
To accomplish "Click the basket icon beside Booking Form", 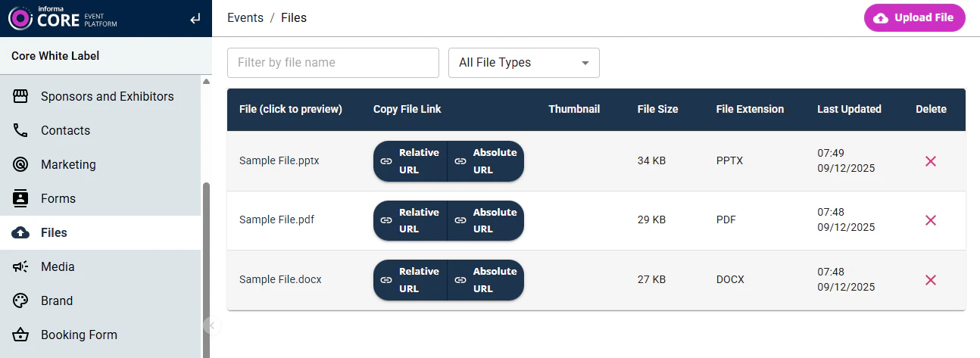I will 21,335.
